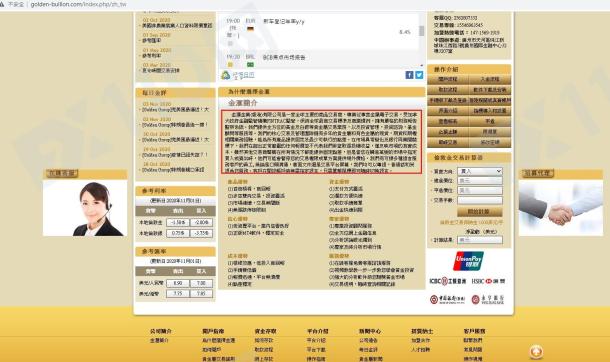Click the -3.75% interest rate cell
This screenshot has width=610, height=362.
tap(202, 233)
